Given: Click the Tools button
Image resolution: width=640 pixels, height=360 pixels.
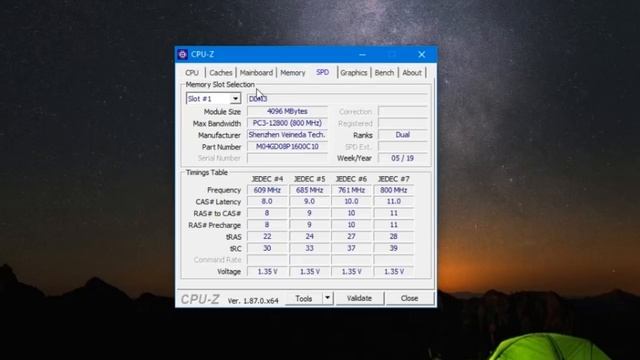Looking at the screenshot, I should [x=304, y=298].
